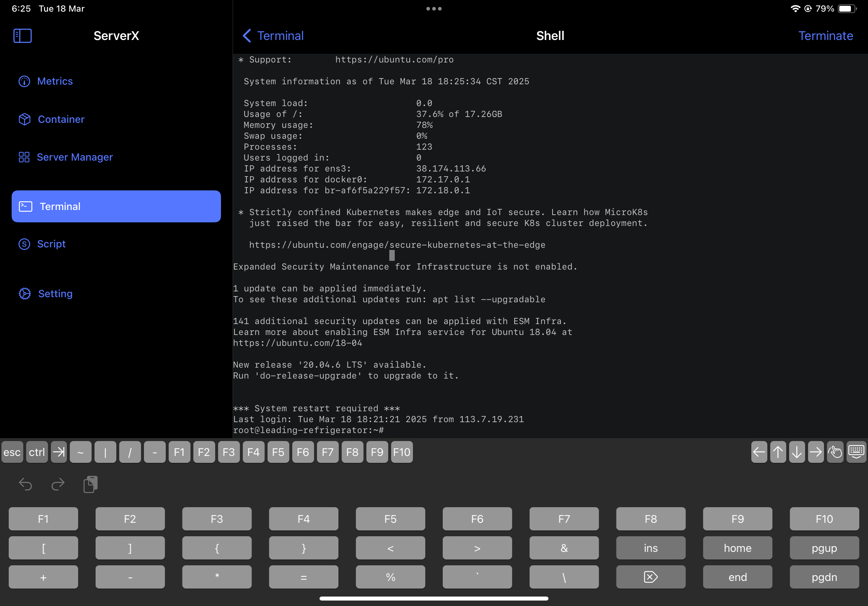Tap the large F1 key
Image resolution: width=868 pixels, height=606 pixels.
coord(44,519)
